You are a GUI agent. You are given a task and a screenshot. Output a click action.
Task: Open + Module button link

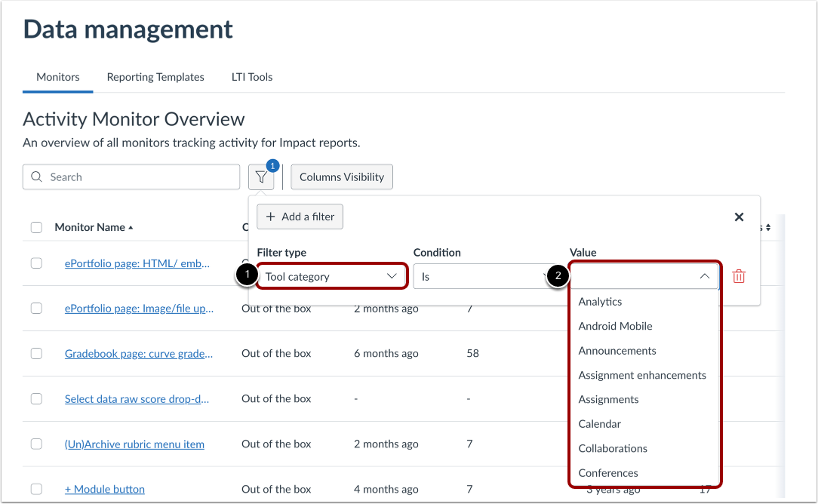coord(105,490)
